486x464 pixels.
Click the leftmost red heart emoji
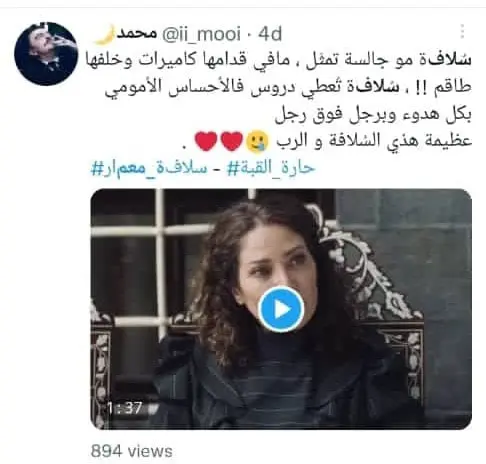[x=206, y=141]
